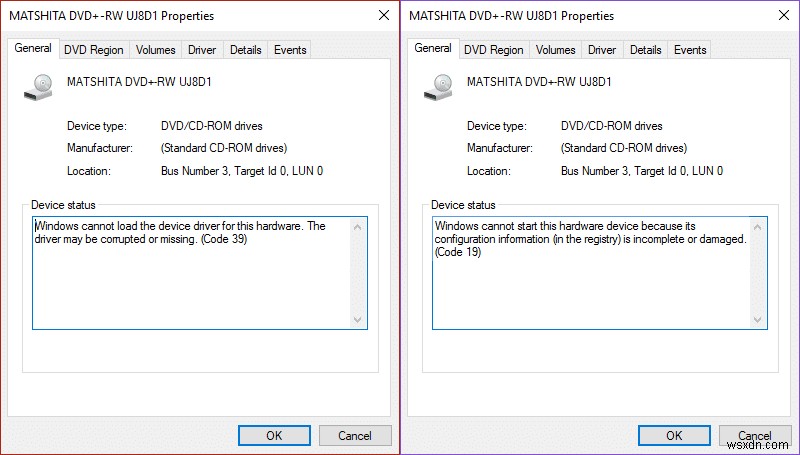Screen dimensions: 800x455
Task: Confirm with OK in right dialog
Action: click(x=674, y=436)
